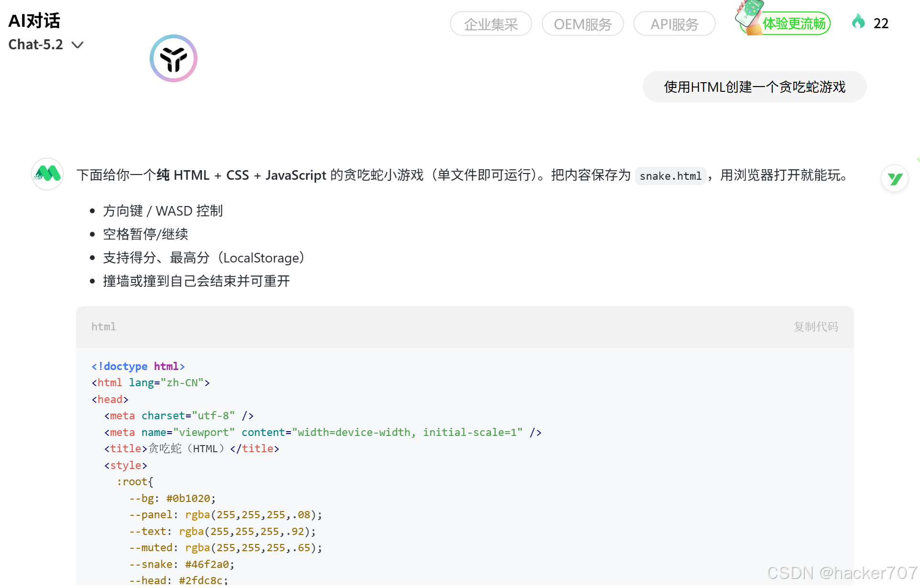Click the 体验更流畅 promo button
Image resolution: width=920 pixels, height=588 pixels.
click(794, 24)
